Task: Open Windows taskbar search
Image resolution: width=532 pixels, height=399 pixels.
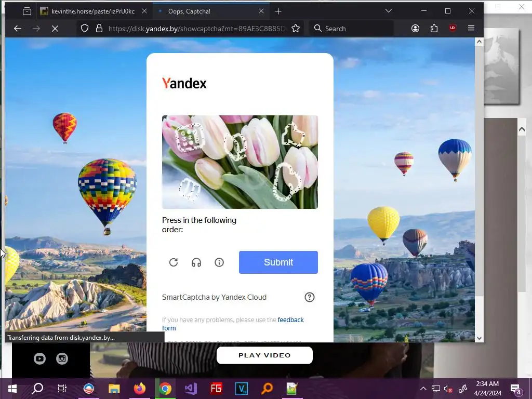Action: (37, 389)
